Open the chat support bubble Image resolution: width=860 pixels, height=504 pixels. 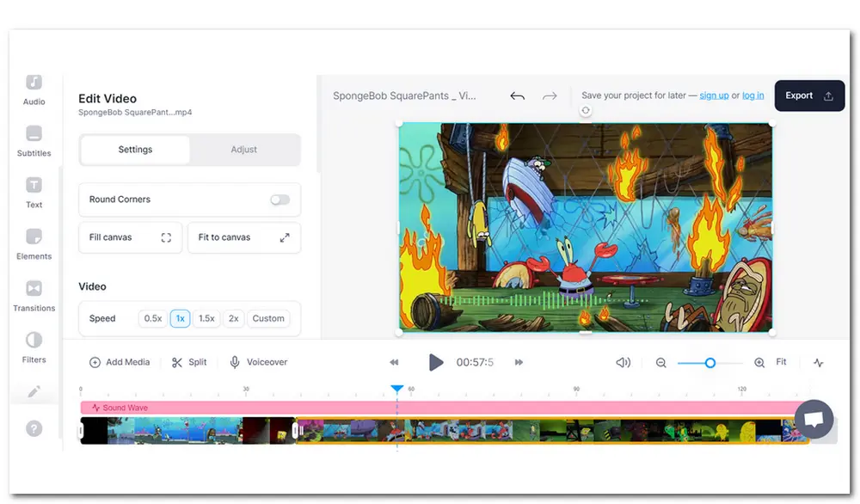[x=814, y=419]
